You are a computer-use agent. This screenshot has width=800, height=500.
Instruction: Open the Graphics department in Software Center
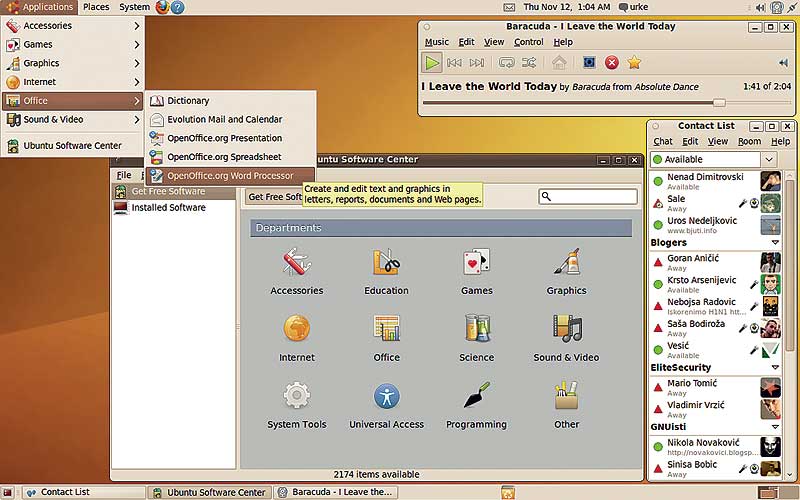coord(566,271)
